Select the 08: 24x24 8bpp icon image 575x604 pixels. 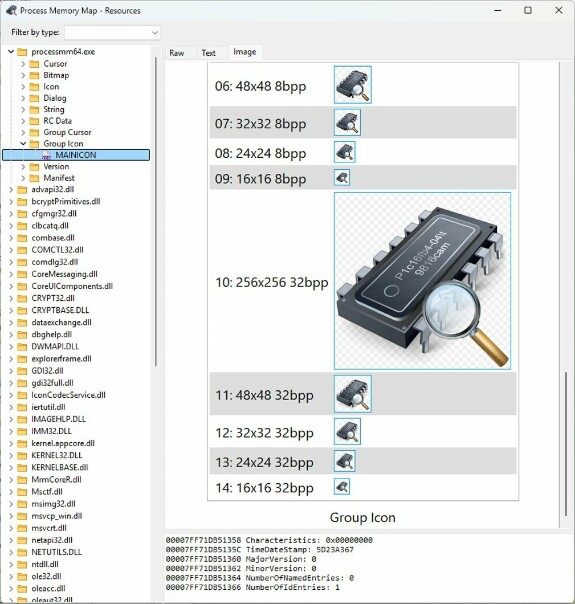[345, 152]
